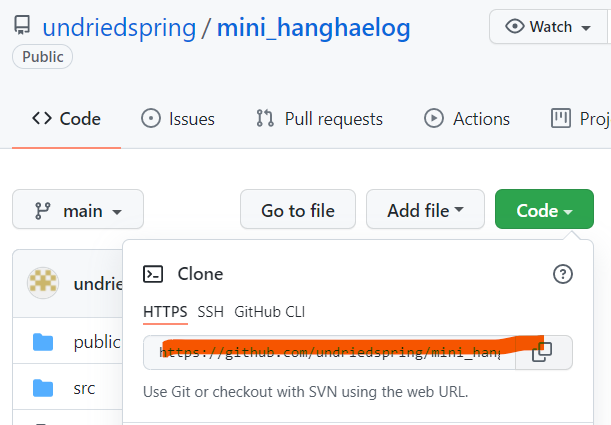Switch to the Pull requests tab
The width and height of the screenshot is (611, 425).
[320, 119]
